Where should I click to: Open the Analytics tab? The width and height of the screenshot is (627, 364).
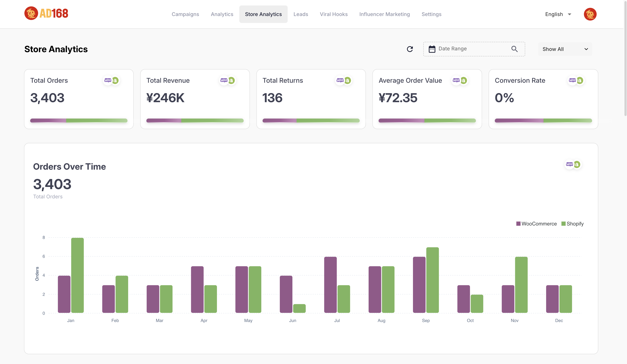click(222, 14)
